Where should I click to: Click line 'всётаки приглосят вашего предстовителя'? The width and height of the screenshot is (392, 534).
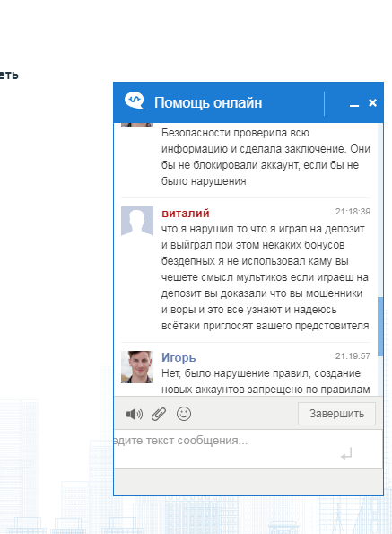pyautogui.click(x=266, y=326)
